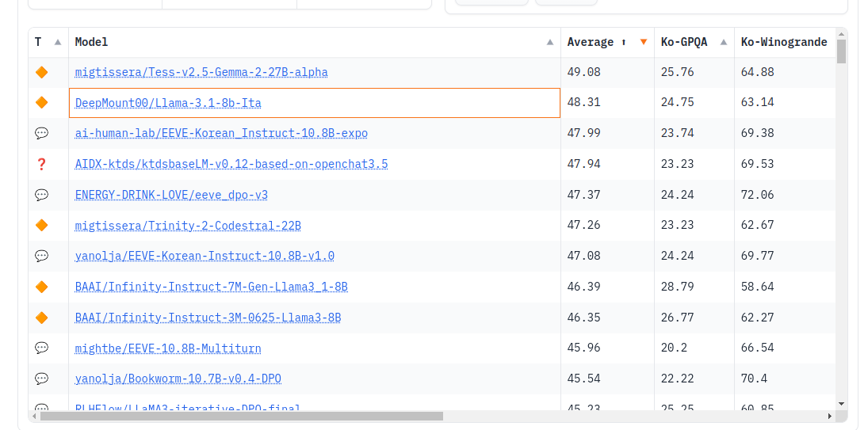Click Average value 46.39

click(x=583, y=287)
